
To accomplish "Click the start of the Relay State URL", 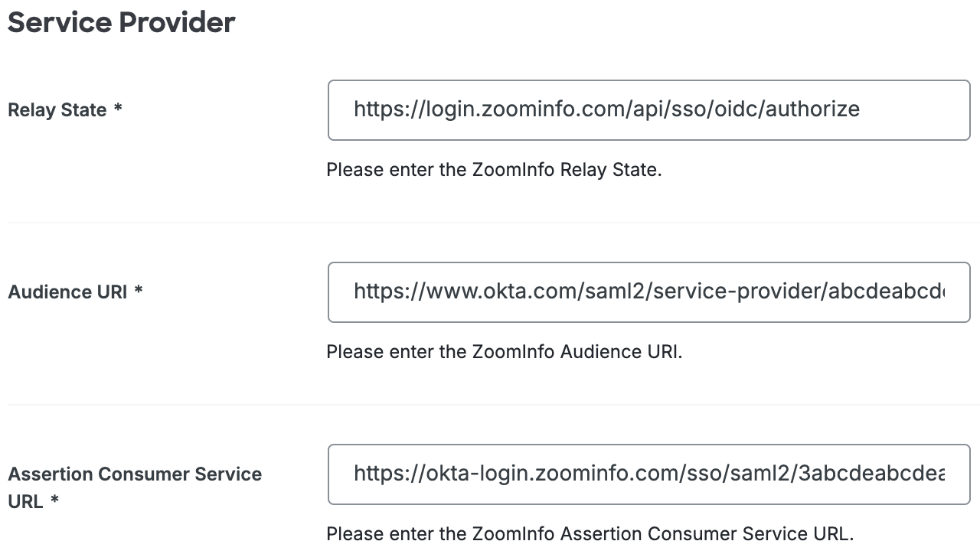I will click(358, 109).
